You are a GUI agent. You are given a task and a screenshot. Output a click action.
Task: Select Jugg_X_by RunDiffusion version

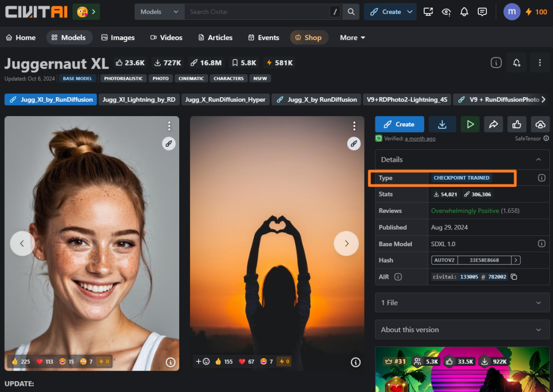click(x=316, y=99)
